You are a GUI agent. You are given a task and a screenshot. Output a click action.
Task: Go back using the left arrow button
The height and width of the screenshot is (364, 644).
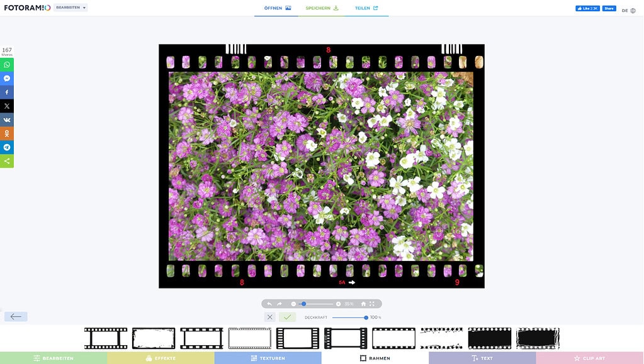coord(16,316)
